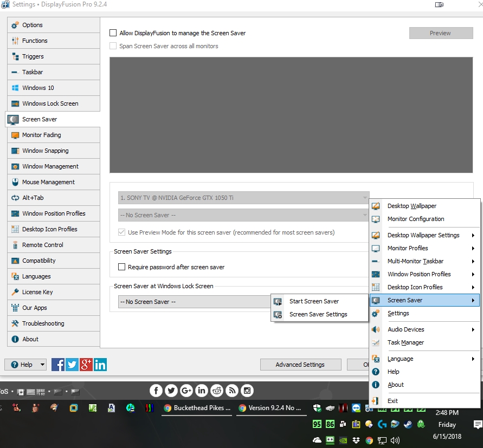Screen dimensions: 483x448
Task: Check Require password after screen saver
Action: coord(121,267)
